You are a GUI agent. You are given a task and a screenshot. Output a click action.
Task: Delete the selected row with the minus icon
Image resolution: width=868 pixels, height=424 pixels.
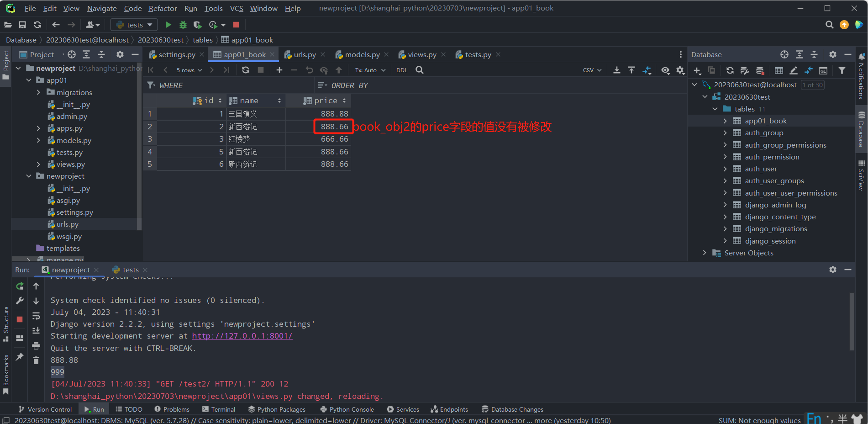click(x=294, y=70)
